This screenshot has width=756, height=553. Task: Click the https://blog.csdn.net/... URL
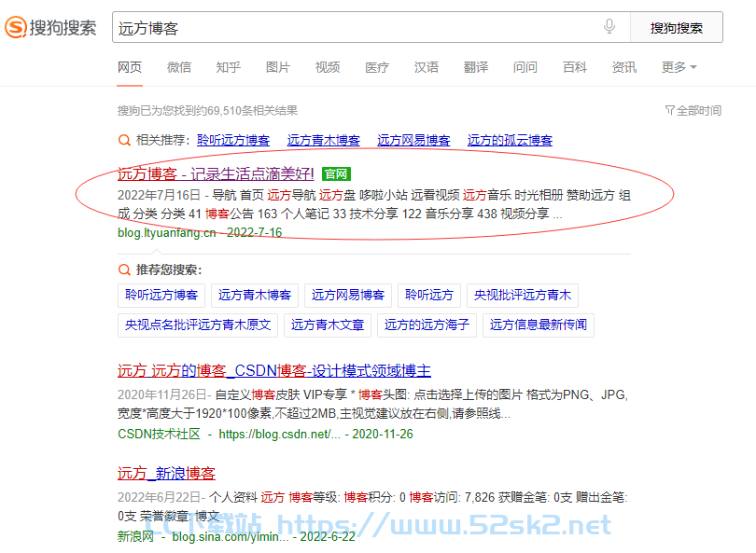point(280,434)
